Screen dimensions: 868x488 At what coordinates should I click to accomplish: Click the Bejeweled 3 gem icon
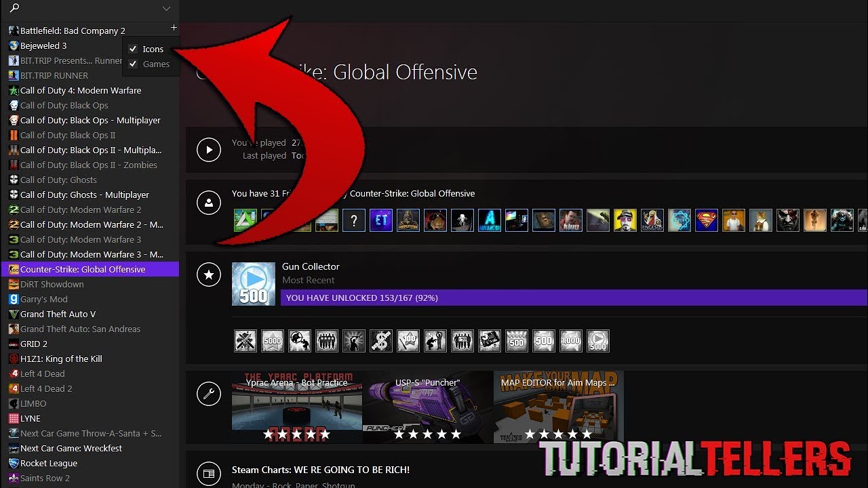(14, 45)
